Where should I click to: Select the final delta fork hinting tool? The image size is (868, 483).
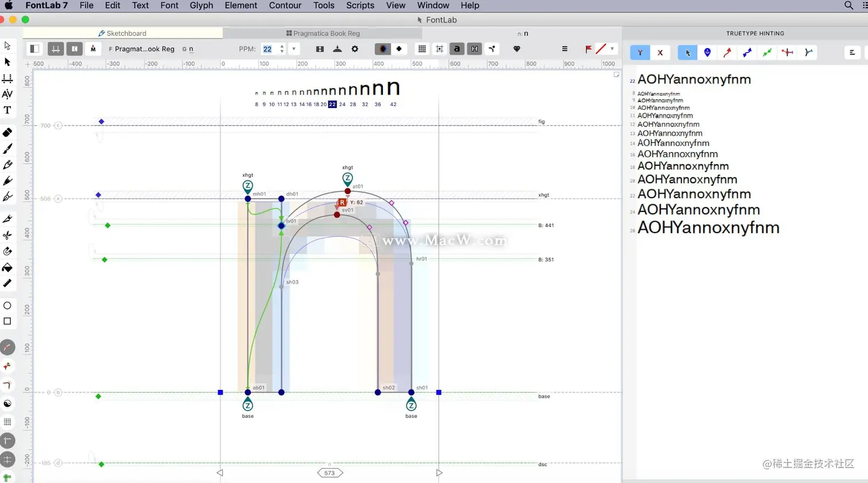pyautogui.click(x=808, y=52)
